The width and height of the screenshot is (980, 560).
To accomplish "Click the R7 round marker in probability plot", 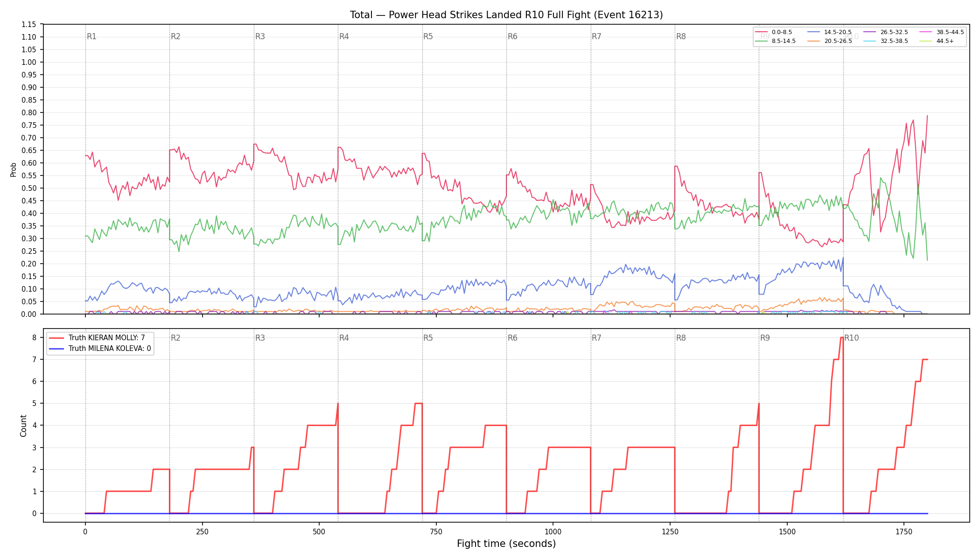I will click(x=596, y=36).
